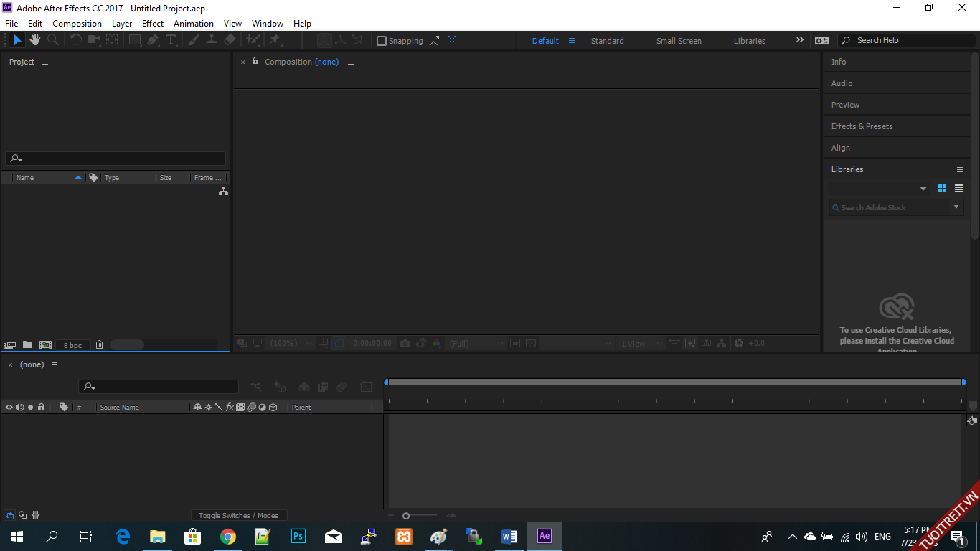This screenshot has width=980, height=551.
Task: Click Toggle Switches / Modes button
Action: tap(238, 515)
